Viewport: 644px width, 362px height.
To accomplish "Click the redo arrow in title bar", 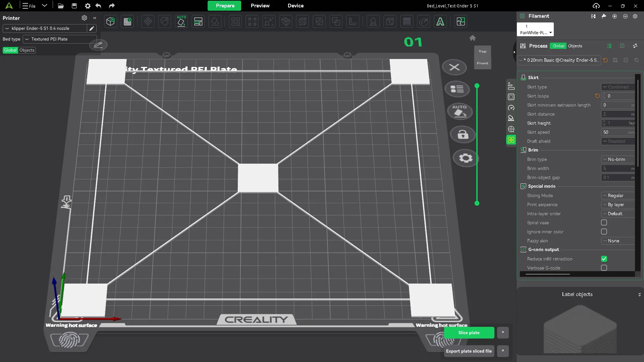I will click(112, 6).
